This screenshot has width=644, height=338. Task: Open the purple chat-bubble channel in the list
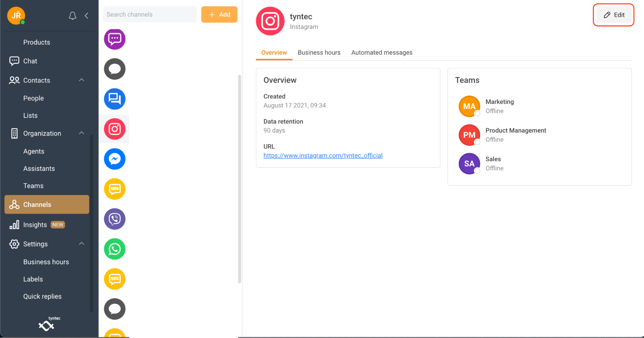coord(114,39)
